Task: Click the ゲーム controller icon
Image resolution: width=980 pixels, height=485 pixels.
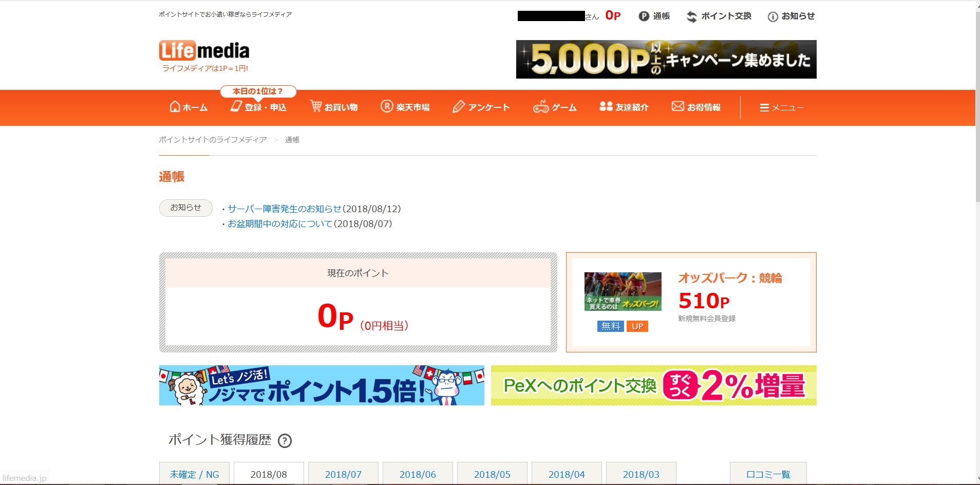Action: click(x=541, y=106)
